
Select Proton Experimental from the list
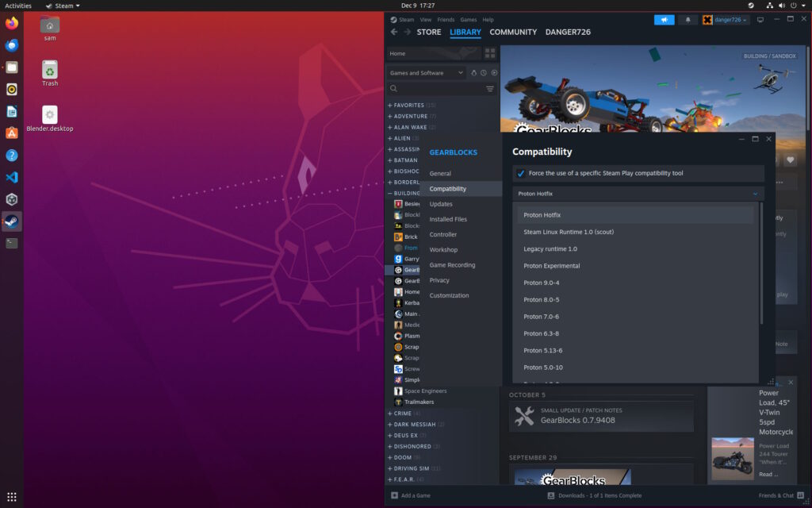[x=551, y=266]
